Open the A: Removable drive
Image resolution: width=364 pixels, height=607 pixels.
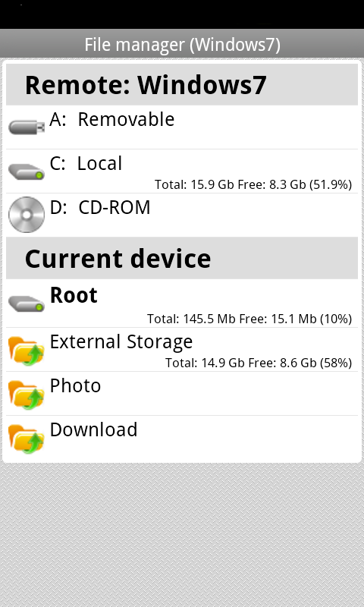182,127
